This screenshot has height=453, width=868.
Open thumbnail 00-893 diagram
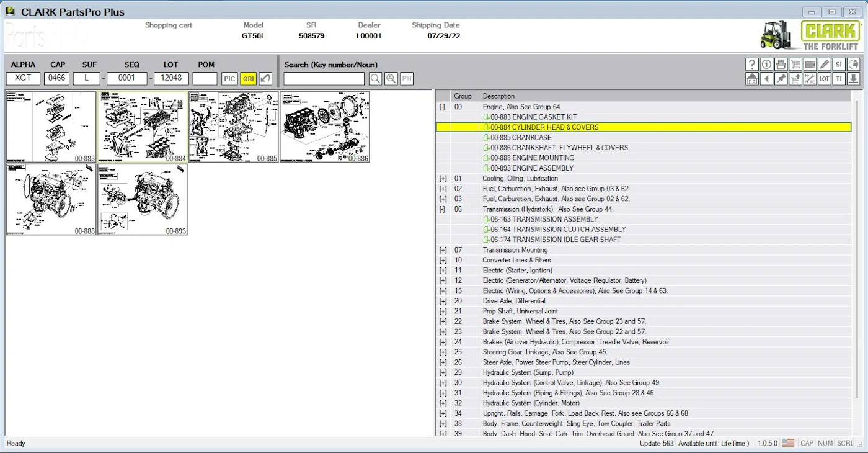(143, 200)
